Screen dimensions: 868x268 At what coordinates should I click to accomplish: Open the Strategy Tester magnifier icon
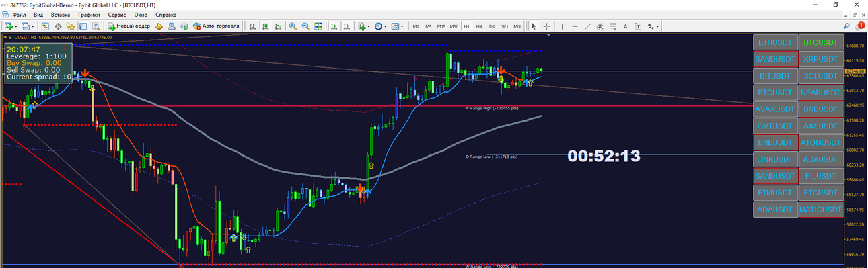[96, 26]
